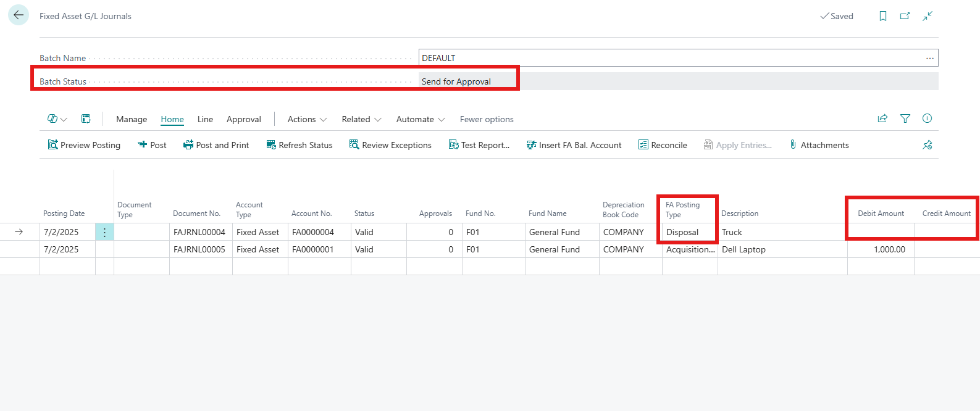This screenshot has width=980, height=411.
Task: Open this page in a new window
Action: tap(905, 16)
